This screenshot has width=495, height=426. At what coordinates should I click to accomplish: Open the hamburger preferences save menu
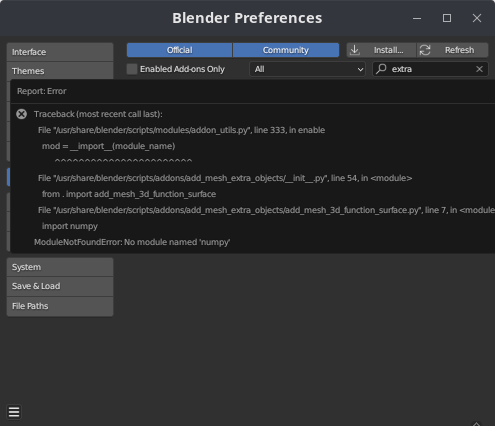click(x=14, y=412)
